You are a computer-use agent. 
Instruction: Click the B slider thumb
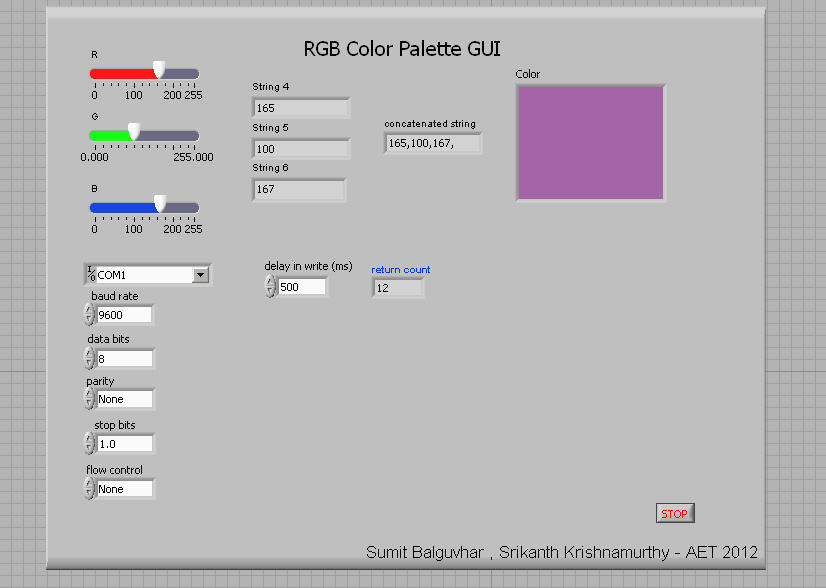pos(160,203)
